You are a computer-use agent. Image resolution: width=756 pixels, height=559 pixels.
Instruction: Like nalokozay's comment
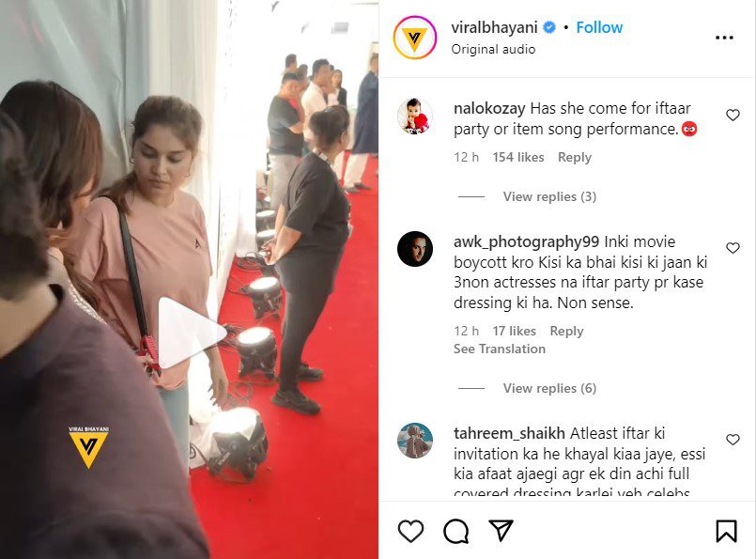pyautogui.click(x=733, y=115)
